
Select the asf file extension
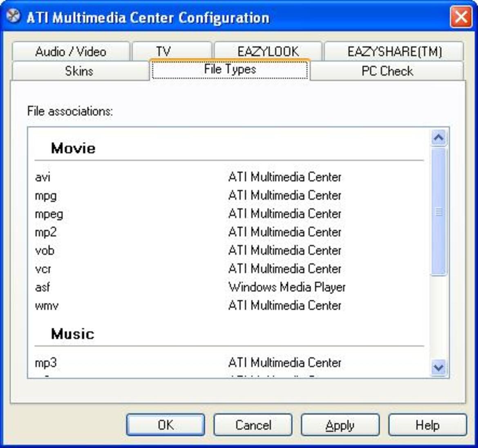pos(42,287)
